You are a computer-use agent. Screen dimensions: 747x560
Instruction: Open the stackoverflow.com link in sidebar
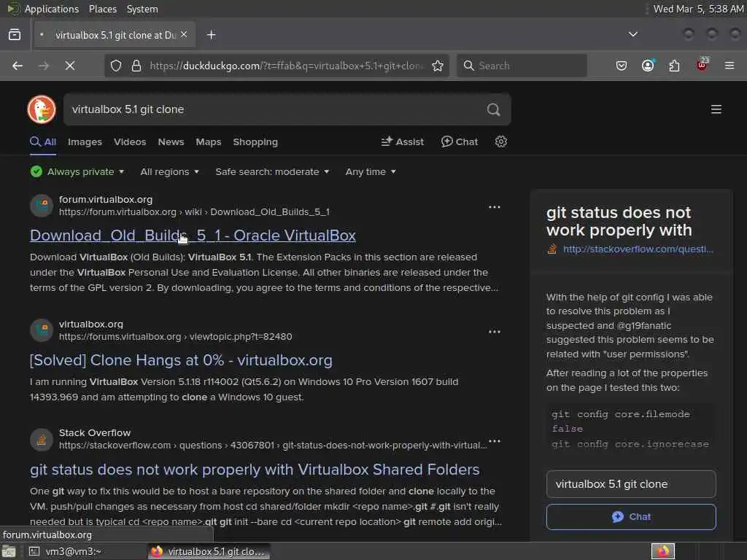pyautogui.click(x=638, y=249)
